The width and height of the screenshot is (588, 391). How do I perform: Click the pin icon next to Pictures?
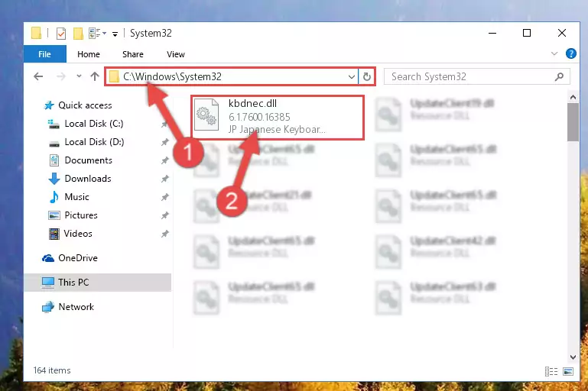(x=164, y=215)
